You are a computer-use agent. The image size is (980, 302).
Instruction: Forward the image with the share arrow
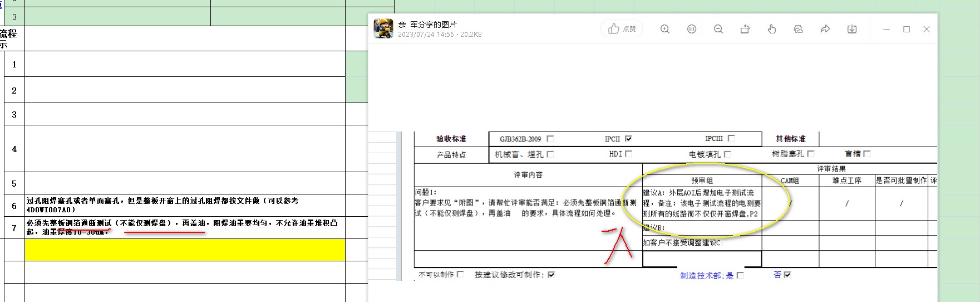pyautogui.click(x=825, y=29)
